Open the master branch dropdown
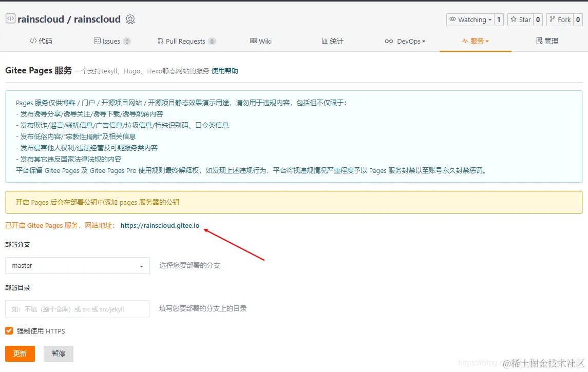 pyautogui.click(x=77, y=266)
